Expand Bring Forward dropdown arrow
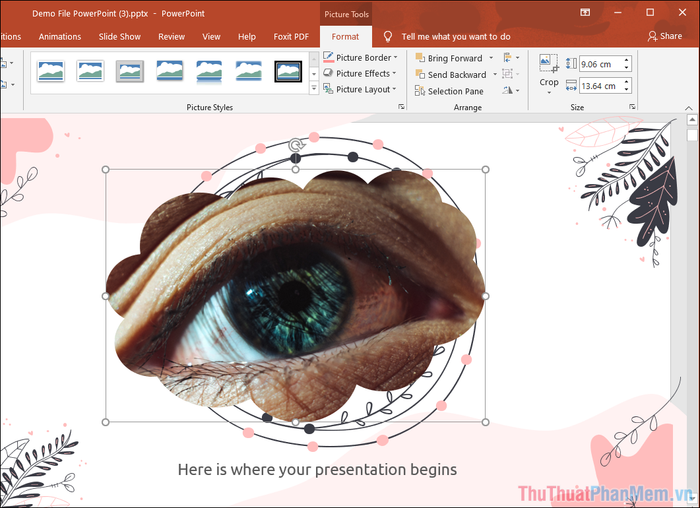Viewport: 700px width, 508px height. (x=491, y=58)
